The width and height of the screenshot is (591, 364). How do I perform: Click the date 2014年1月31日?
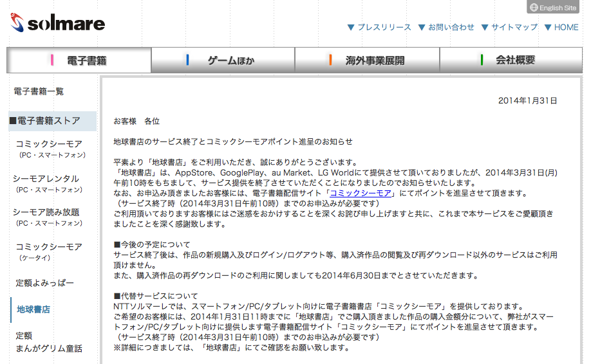coord(527,100)
